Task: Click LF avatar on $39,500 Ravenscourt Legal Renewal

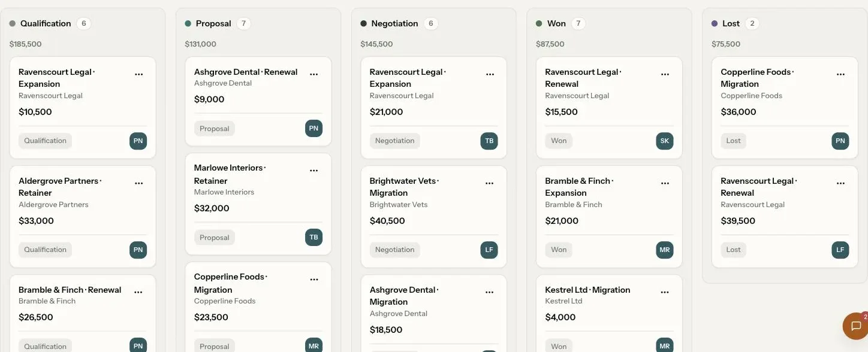Action: [x=840, y=250]
